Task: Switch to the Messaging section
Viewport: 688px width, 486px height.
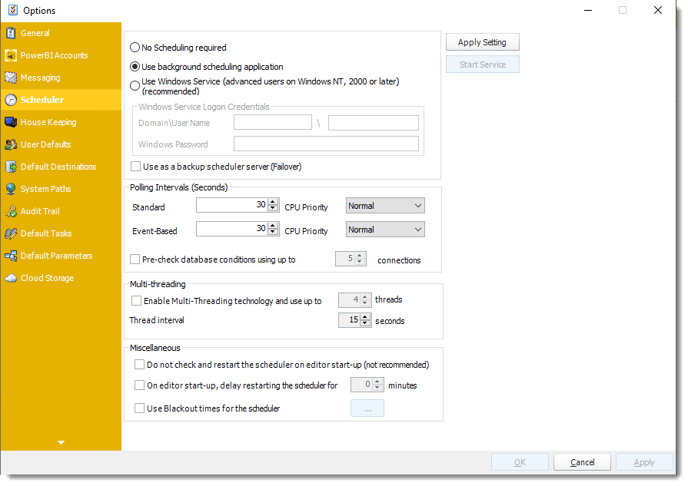Action: [x=61, y=78]
